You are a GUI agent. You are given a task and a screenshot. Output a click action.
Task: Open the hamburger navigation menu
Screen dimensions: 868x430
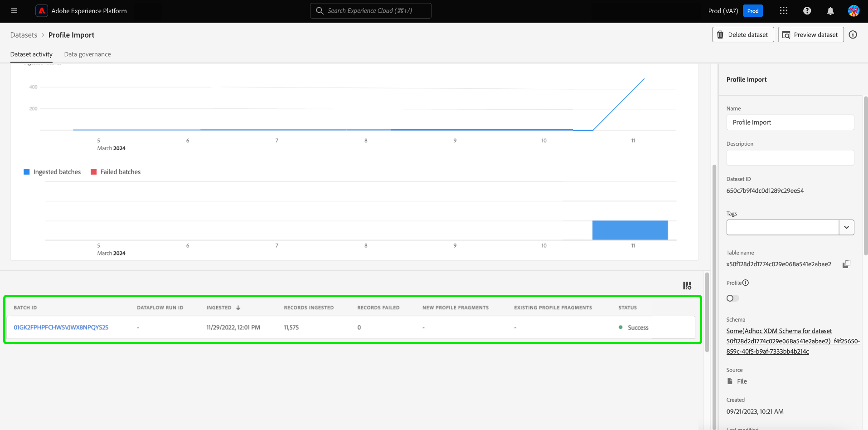point(14,10)
